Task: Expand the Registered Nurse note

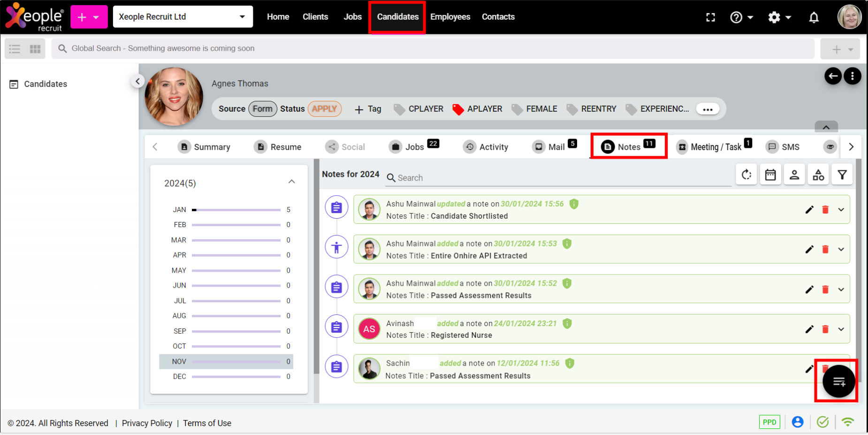Action: tap(841, 329)
